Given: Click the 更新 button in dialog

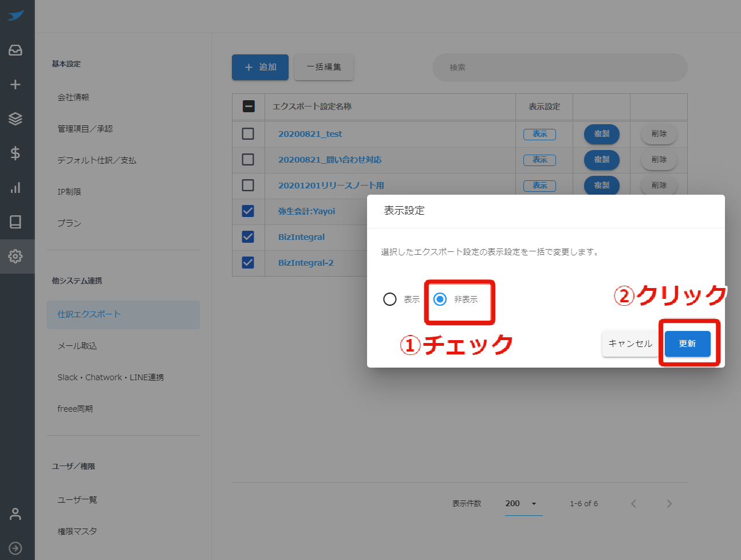Looking at the screenshot, I should point(687,344).
